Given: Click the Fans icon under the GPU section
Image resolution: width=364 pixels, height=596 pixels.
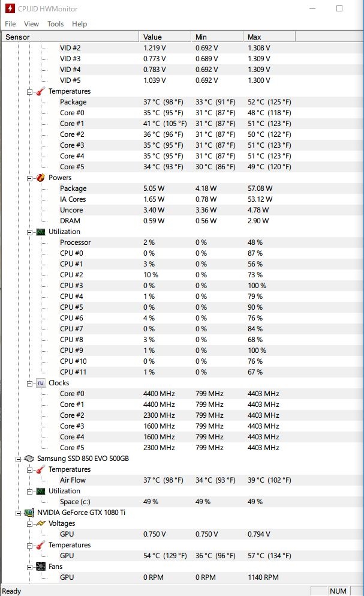Looking at the screenshot, I should pyautogui.click(x=41, y=567).
